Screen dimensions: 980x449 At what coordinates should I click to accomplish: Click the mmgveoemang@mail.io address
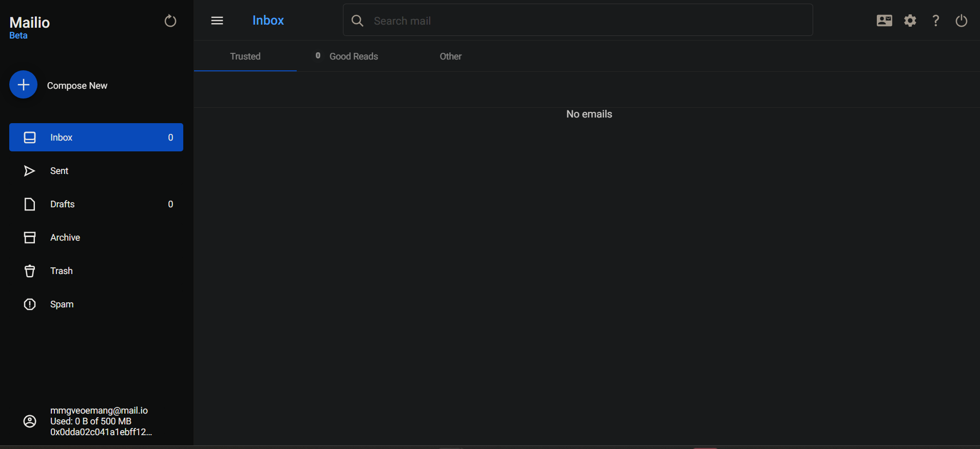[99, 411]
